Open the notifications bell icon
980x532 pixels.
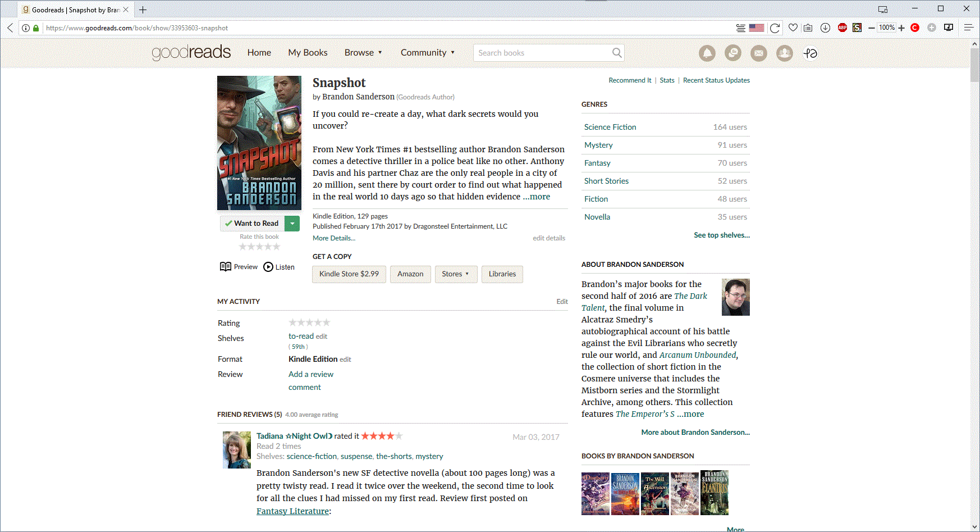[707, 53]
